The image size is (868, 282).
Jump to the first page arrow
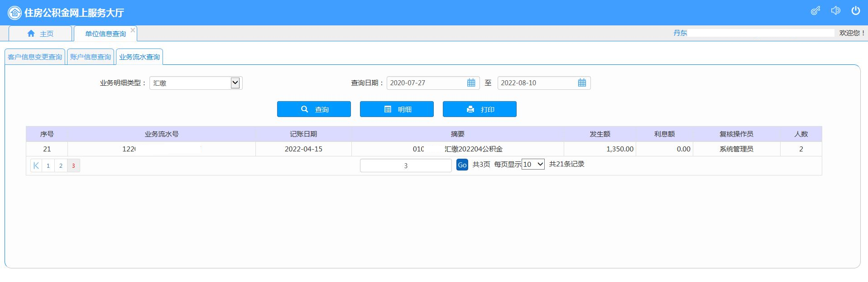pyautogui.click(x=36, y=165)
